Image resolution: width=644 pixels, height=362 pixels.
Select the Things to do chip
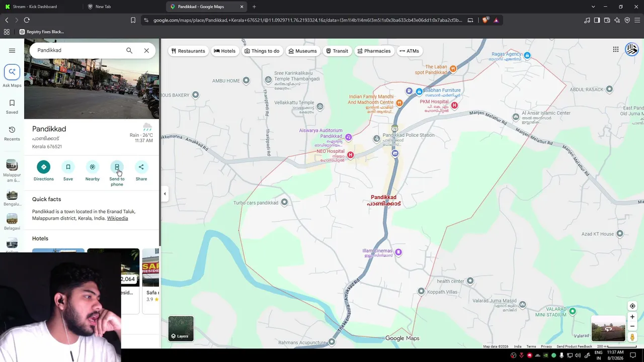[x=262, y=51]
